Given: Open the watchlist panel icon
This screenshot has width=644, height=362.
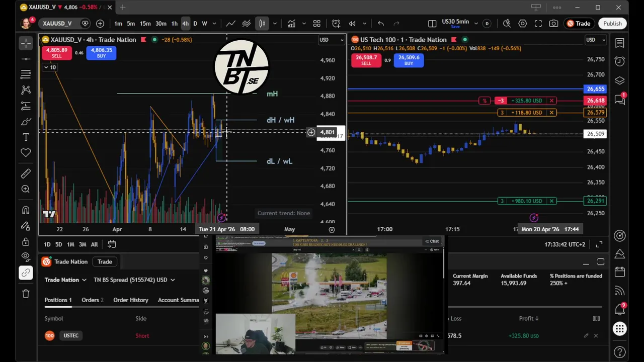Looking at the screenshot, I should (620, 44).
